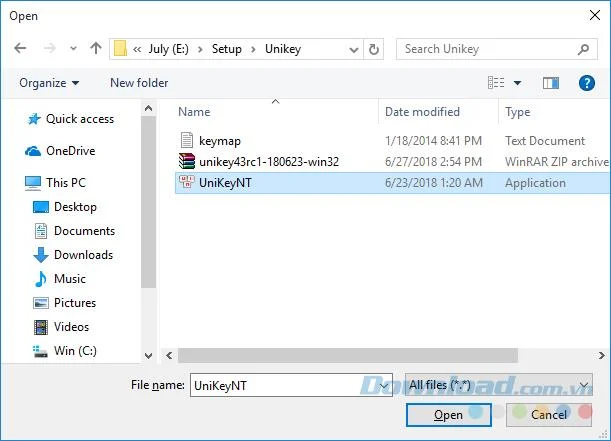Open Help with the question mark
Image resolution: width=611 pixels, height=441 pixels.
pos(586,83)
